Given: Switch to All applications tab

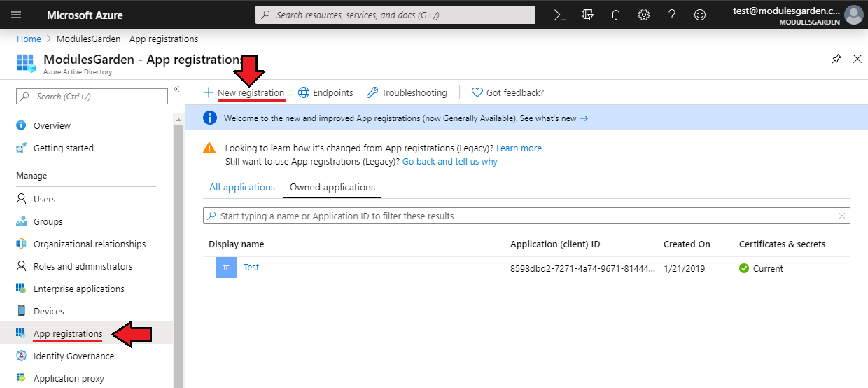Looking at the screenshot, I should [242, 188].
